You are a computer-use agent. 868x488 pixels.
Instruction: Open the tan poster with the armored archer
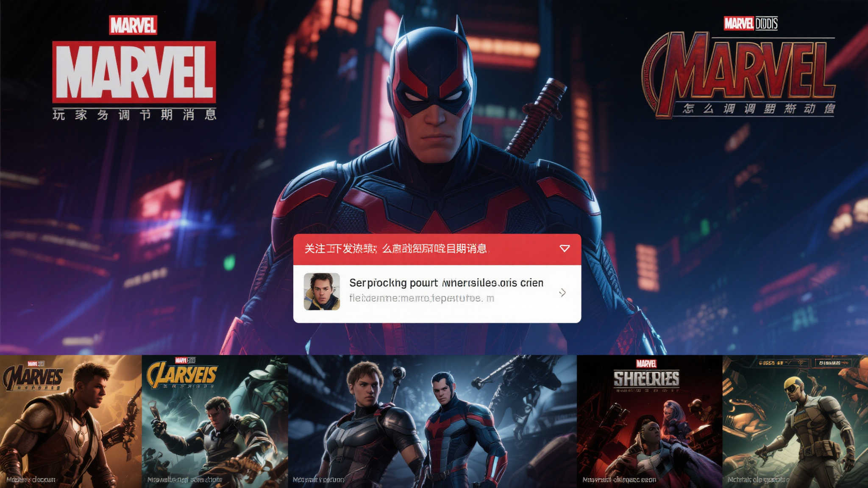point(70,428)
